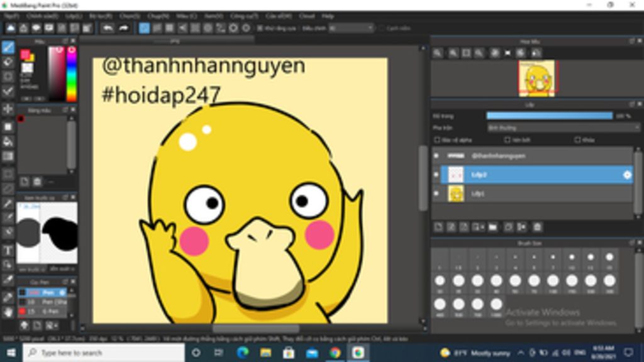Add a new layer in layer panel
The width and height of the screenshot is (644, 362).
click(438, 227)
